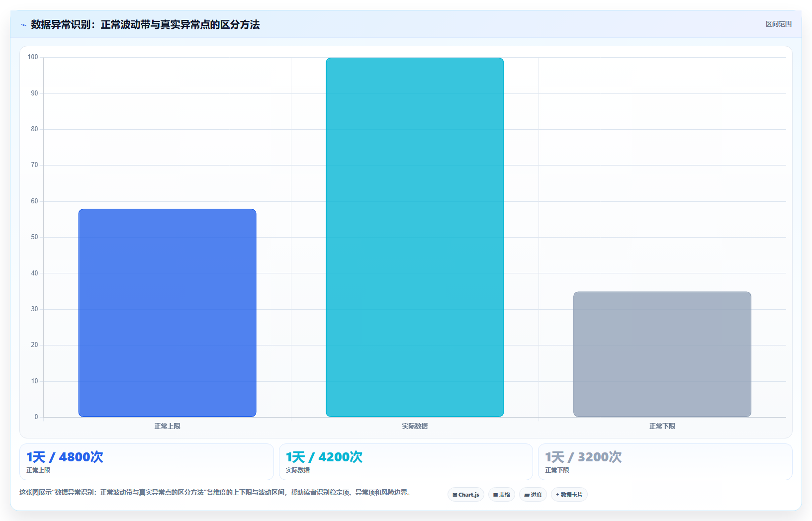The image size is (812, 521).
Task: Click the page title 数据异常识别
Action: 145,24
